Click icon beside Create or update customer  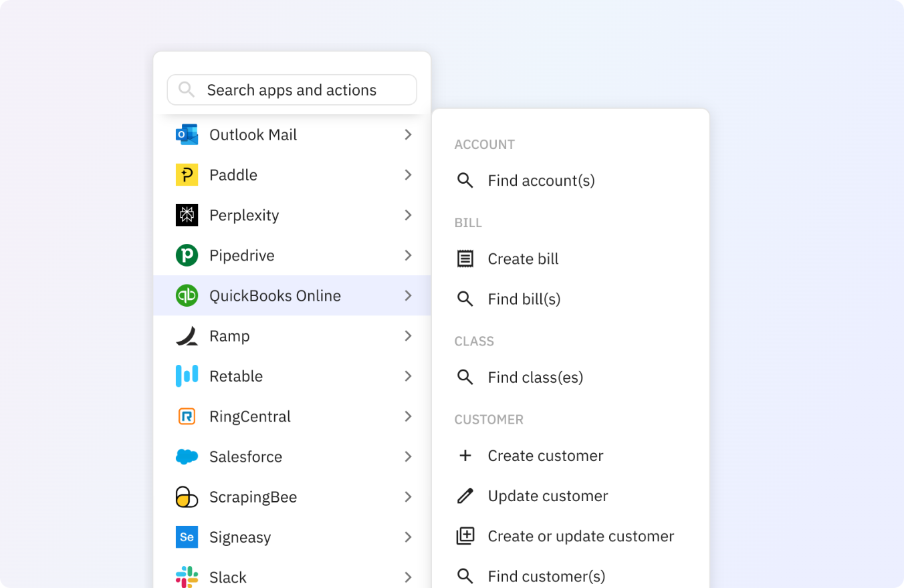[465, 536]
